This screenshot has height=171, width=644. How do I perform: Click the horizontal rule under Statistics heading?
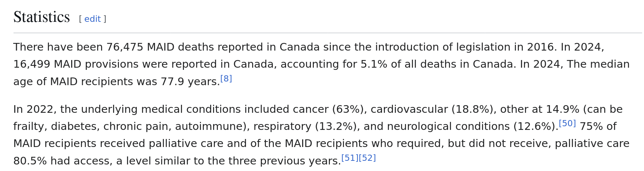[328, 33]
